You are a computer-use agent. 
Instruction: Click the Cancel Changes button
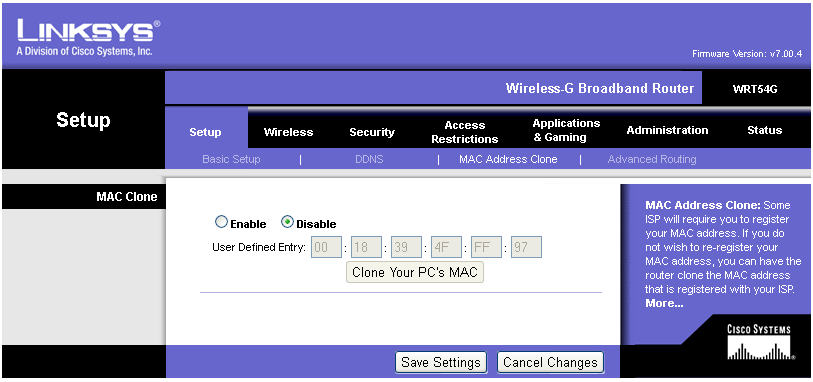(550, 362)
